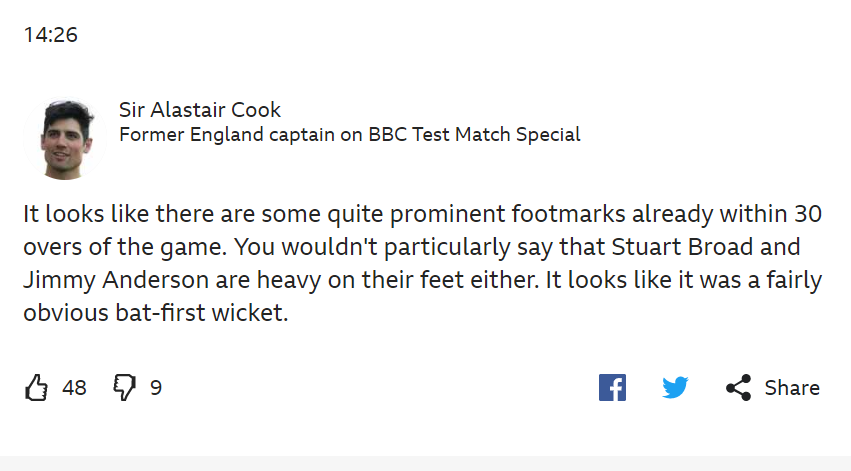Like the post with thumbs up icon

pos(36,388)
